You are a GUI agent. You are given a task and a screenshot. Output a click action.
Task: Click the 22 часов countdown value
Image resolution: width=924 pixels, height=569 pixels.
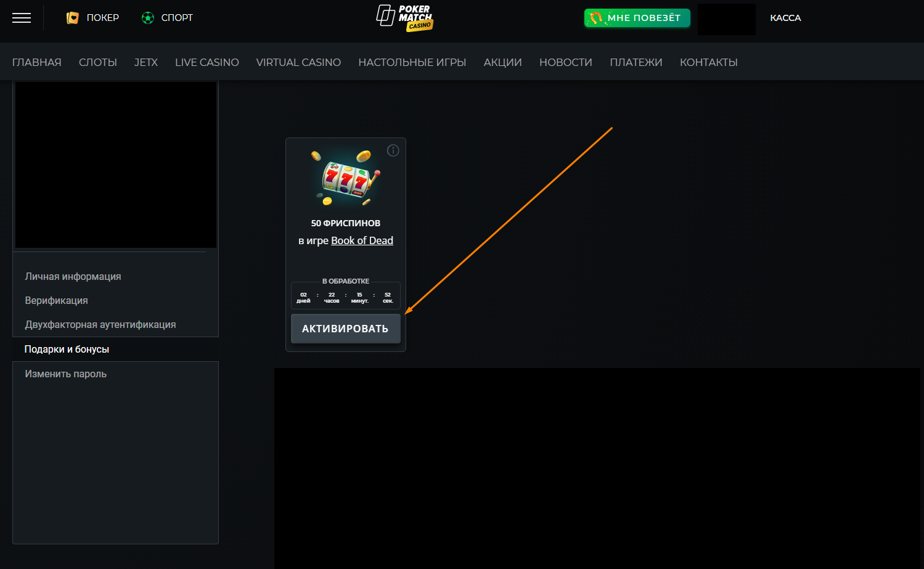(332, 298)
